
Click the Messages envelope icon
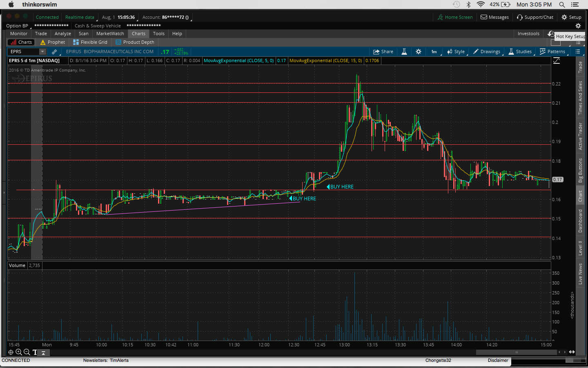pyautogui.click(x=484, y=17)
